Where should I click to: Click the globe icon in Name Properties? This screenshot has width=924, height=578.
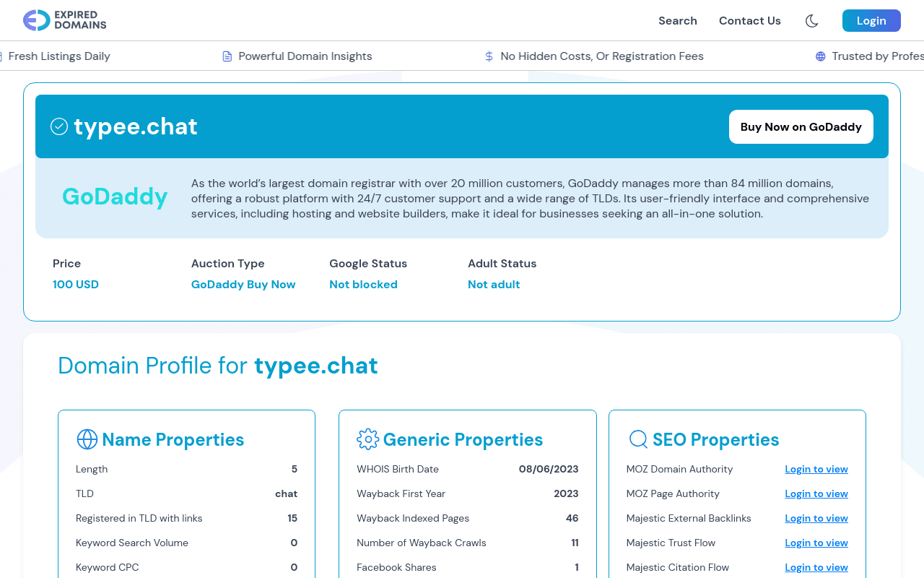pyautogui.click(x=87, y=439)
